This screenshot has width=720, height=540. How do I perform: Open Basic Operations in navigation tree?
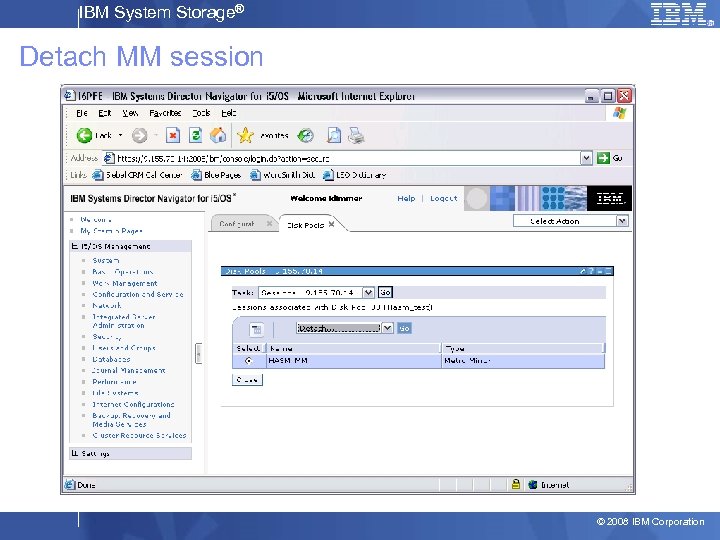point(123,272)
